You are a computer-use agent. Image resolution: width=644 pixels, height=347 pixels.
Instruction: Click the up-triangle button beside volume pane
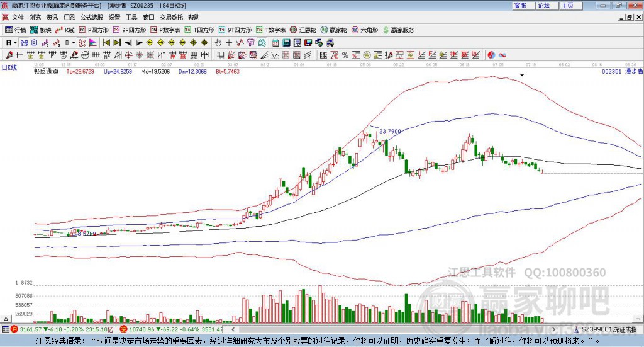click(6, 319)
